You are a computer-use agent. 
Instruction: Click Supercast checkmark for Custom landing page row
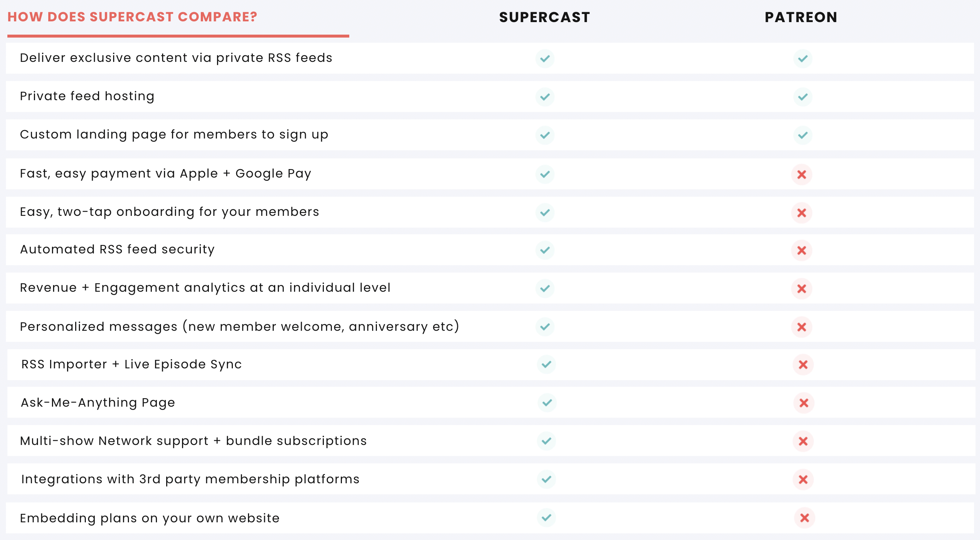(545, 135)
